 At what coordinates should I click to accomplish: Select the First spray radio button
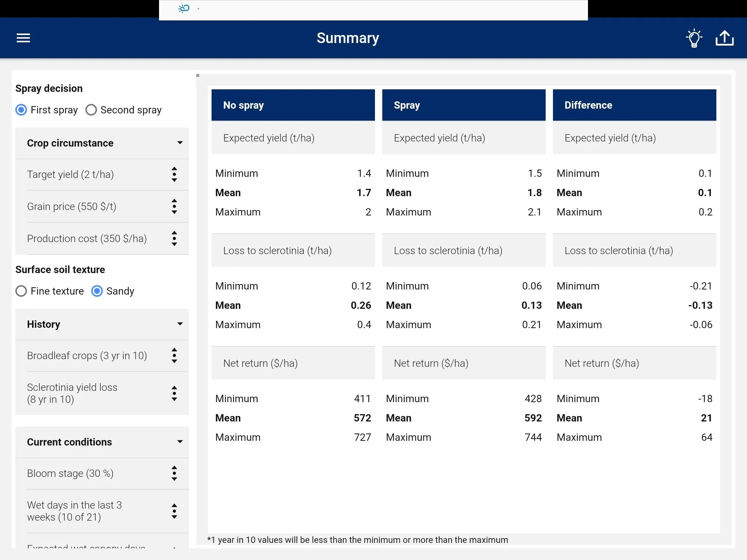pyautogui.click(x=22, y=109)
